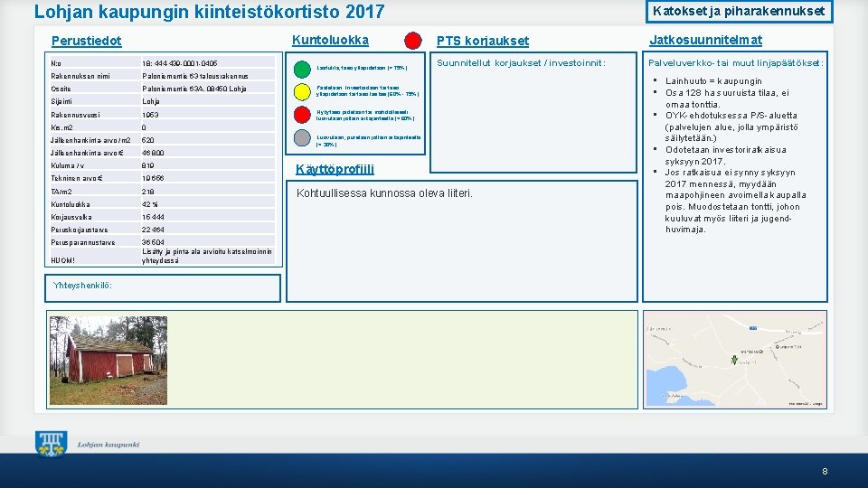Open the Kuntoluokka heading link

point(331,40)
